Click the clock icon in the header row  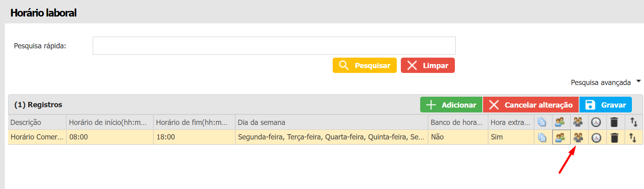pyautogui.click(x=596, y=122)
